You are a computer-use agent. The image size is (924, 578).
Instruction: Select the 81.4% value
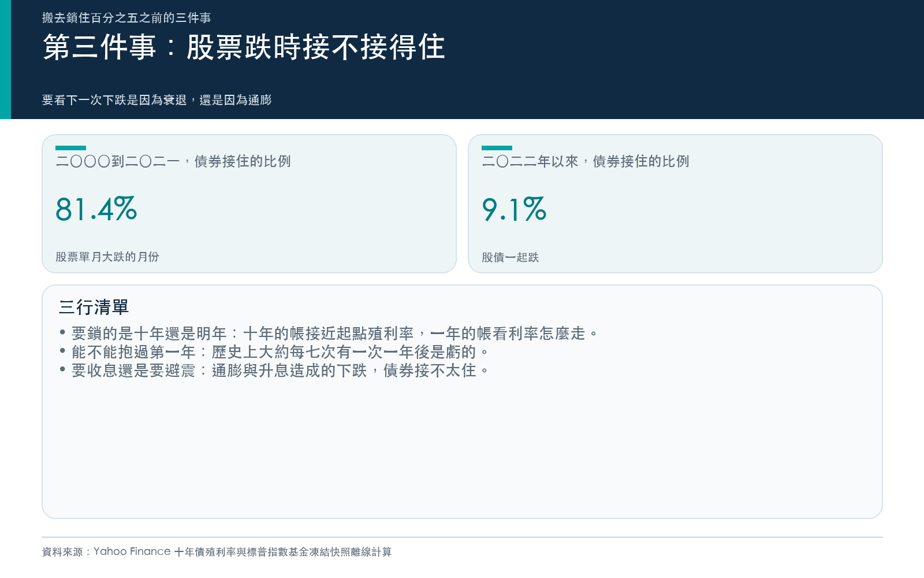coord(96,209)
